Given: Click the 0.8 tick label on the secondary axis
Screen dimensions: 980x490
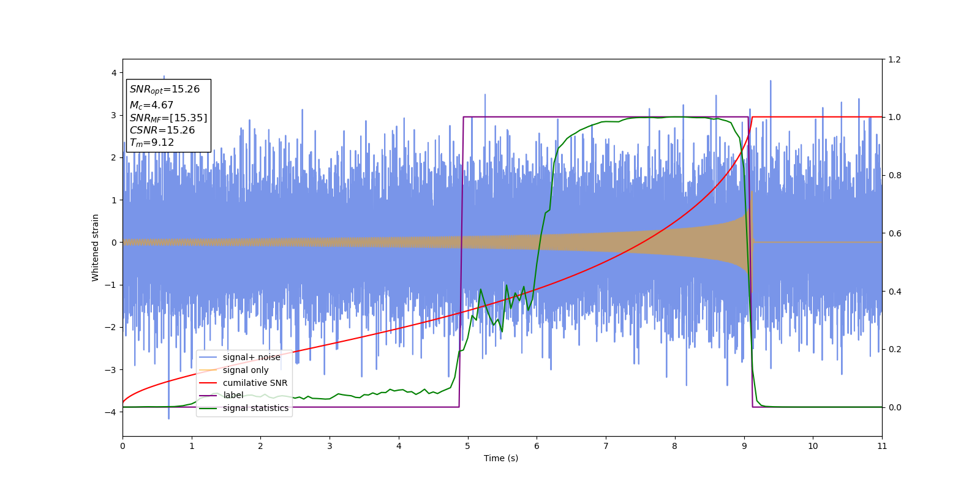Looking at the screenshot, I should [x=894, y=175].
